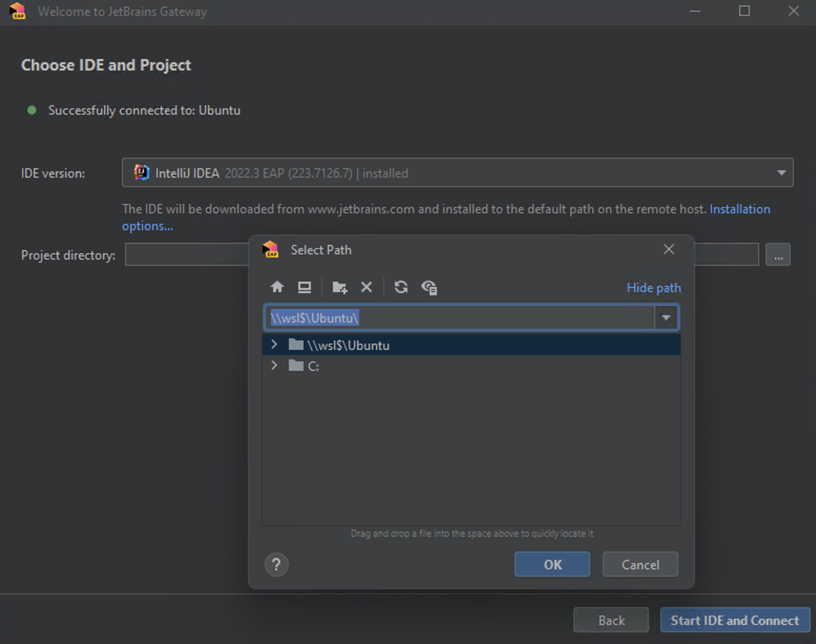Refresh the file listing

pyautogui.click(x=401, y=287)
